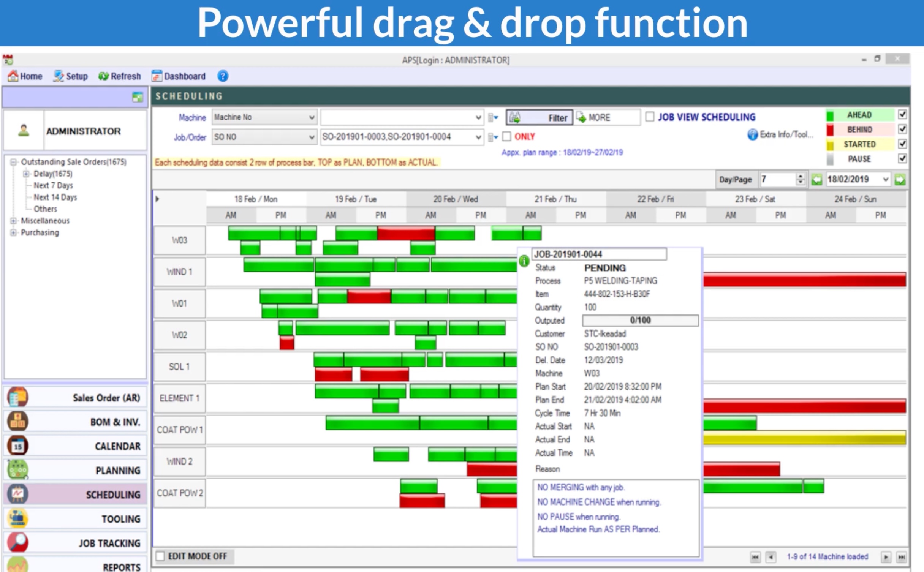The image size is (924, 572).
Task: Click the Extra Info/Tool info icon
Action: (x=752, y=134)
